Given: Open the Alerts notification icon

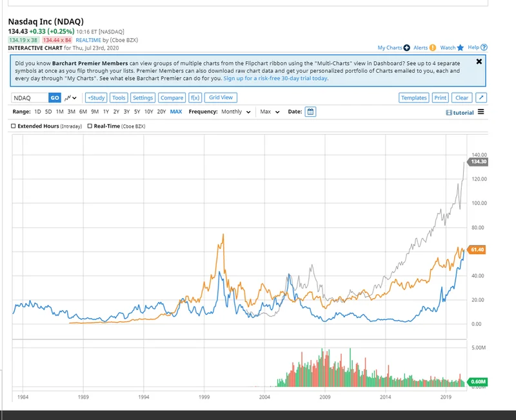Looking at the screenshot, I should tap(432, 48).
